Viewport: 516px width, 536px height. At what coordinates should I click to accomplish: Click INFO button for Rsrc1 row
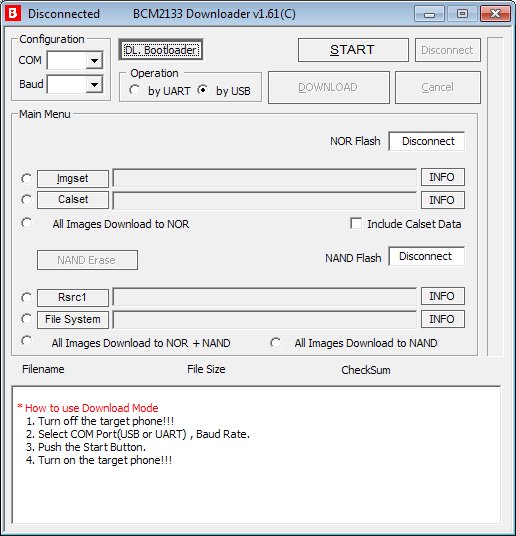tap(443, 296)
